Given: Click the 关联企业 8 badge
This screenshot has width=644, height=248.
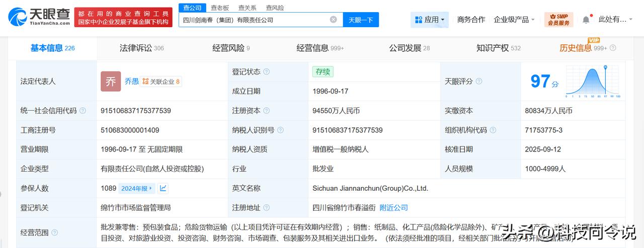Looking at the screenshot, I should [161, 81].
